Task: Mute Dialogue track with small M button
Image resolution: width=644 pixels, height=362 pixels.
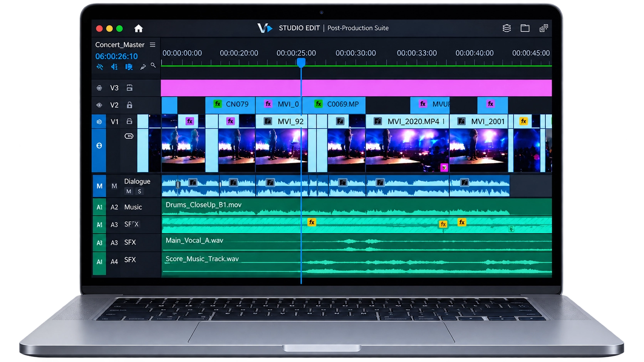Action: 129,192
